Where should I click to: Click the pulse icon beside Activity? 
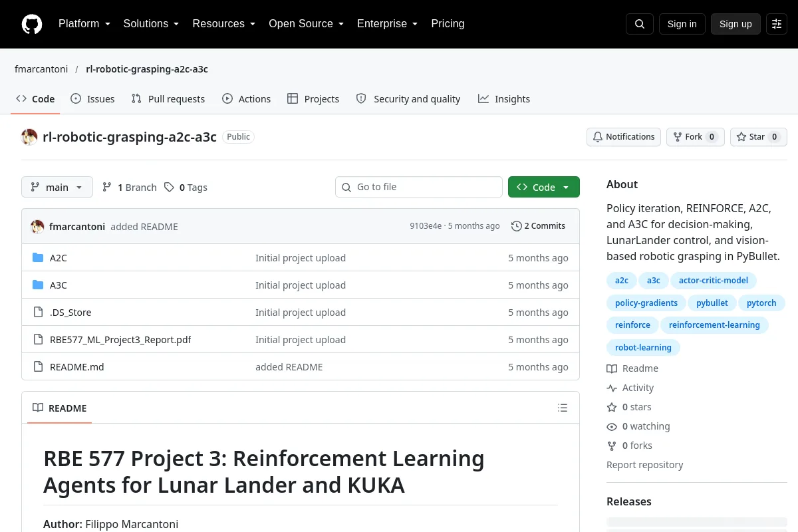coord(612,388)
